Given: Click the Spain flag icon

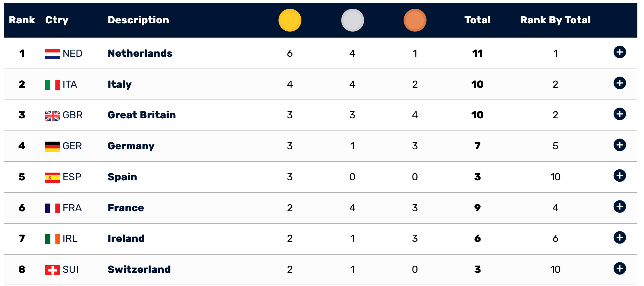Looking at the screenshot, I should coord(53,177).
